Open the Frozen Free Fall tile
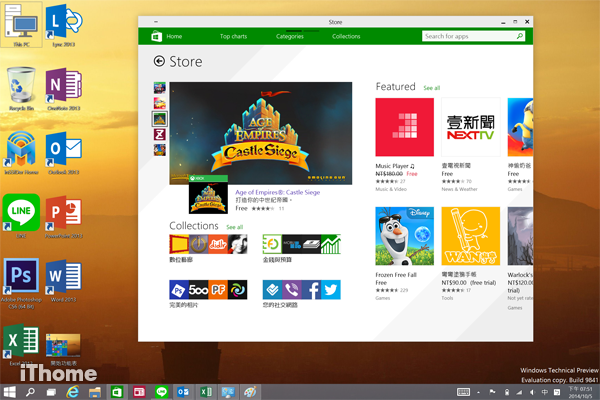Viewport: 600px width, 400px height. [404, 236]
